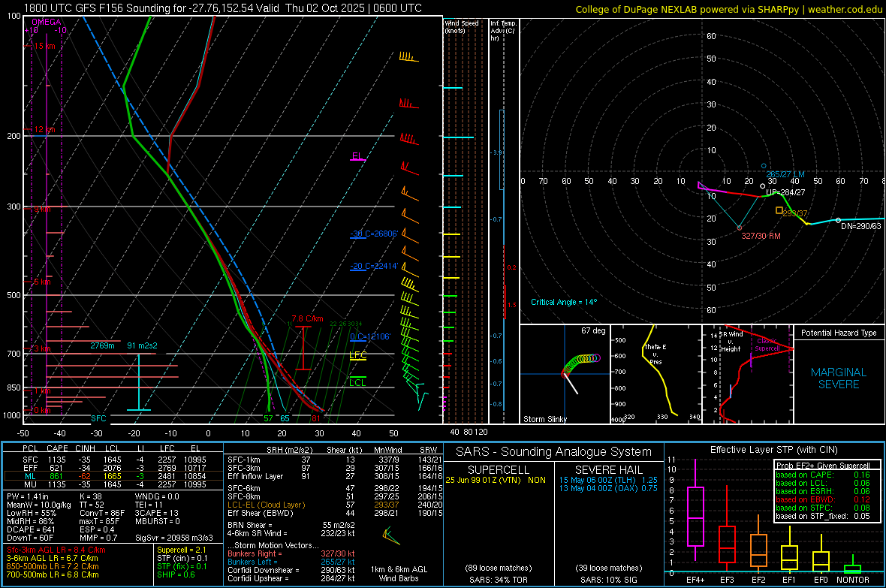Click the SARS - Sounding Analogue System header
The height and width of the screenshot is (588, 886).
[x=553, y=452]
